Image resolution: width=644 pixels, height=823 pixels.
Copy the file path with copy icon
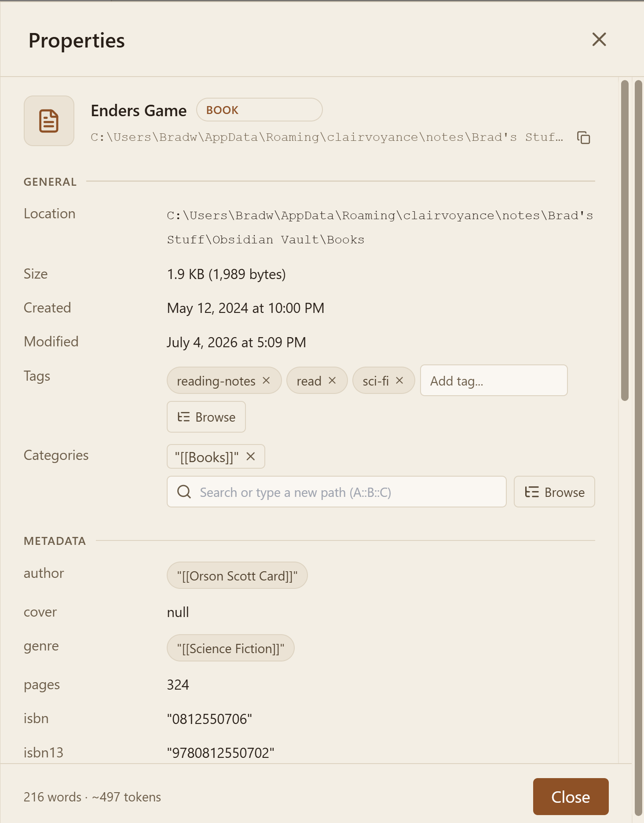[583, 138]
